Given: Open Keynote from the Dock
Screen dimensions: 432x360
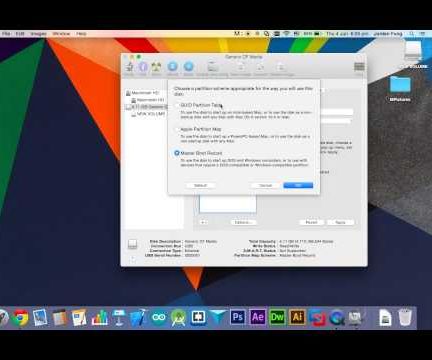Looking at the screenshot, I should 119,318.
